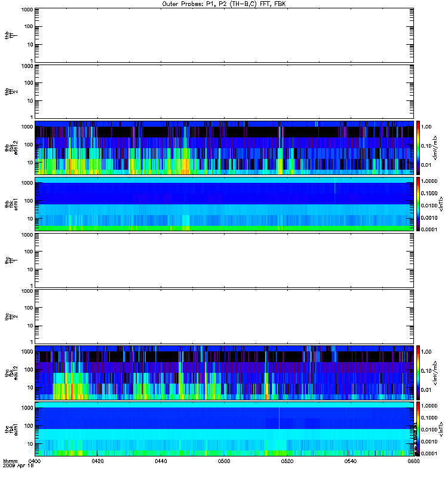448x478 pixels.
Task: Select the '0440' time axis label
Action: (161, 461)
